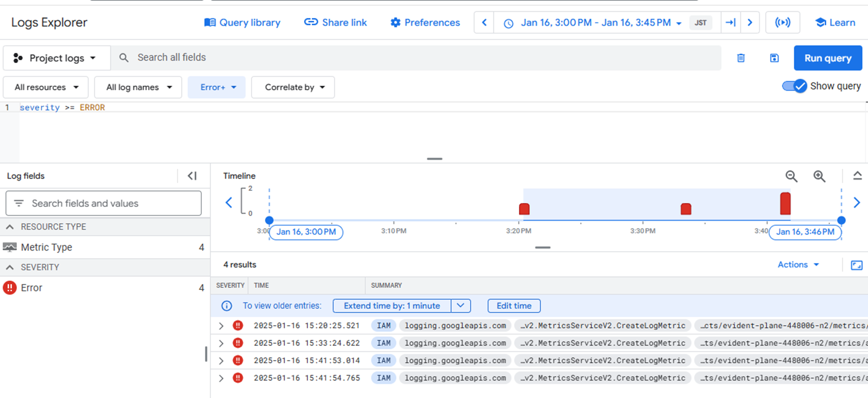Image resolution: width=868 pixels, height=398 pixels.
Task: Open the Actions menu
Action: [798, 264]
